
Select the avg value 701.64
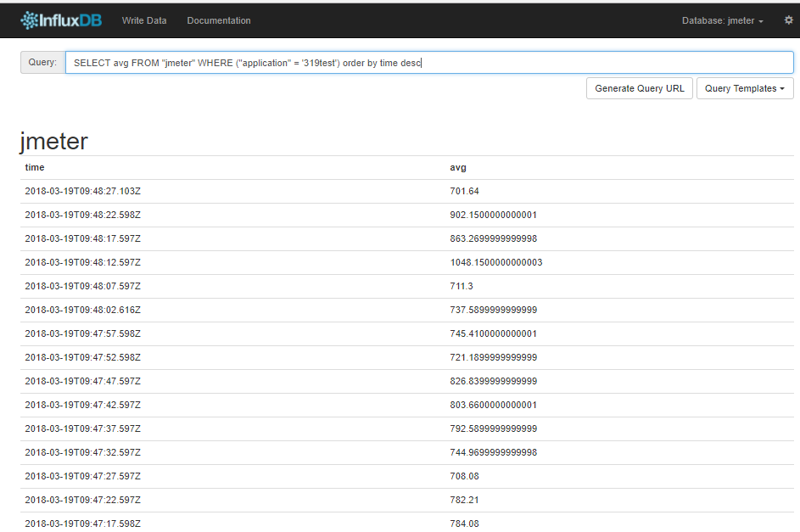464,191
